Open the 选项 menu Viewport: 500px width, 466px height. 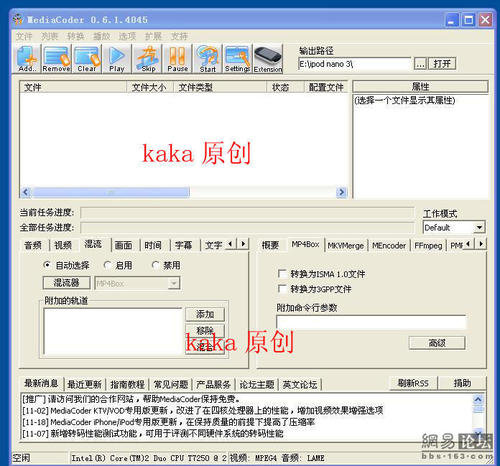[x=127, y=36]
